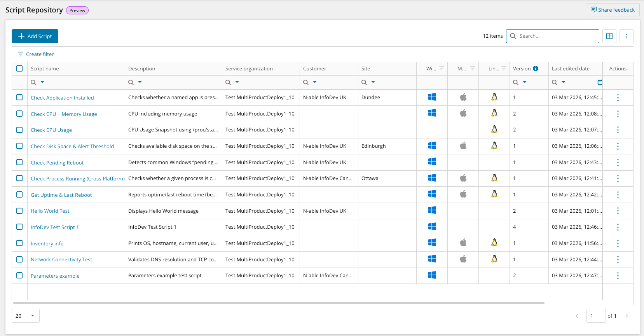644x336 pixels.
Task: Open actions menu for Parameters example
Action: (618, 276)
